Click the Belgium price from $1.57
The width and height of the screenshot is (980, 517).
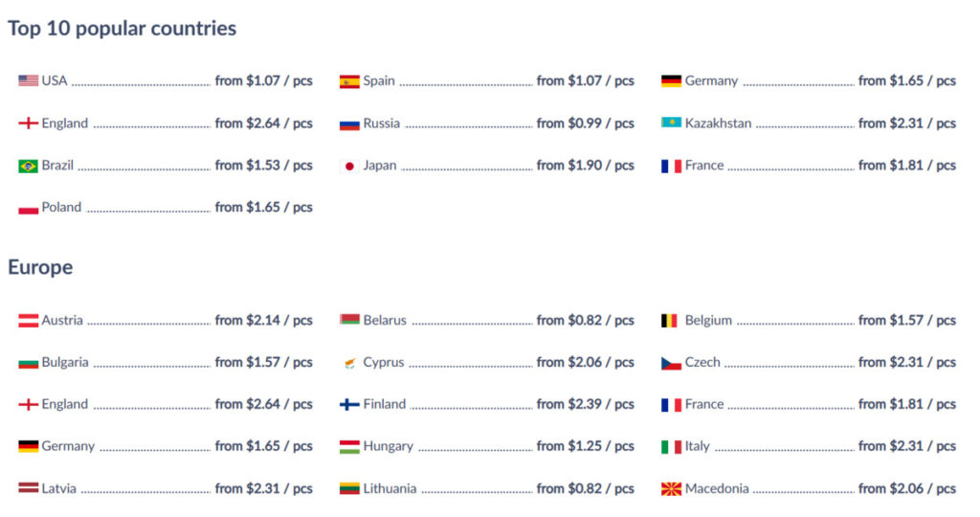coord(907,320)
